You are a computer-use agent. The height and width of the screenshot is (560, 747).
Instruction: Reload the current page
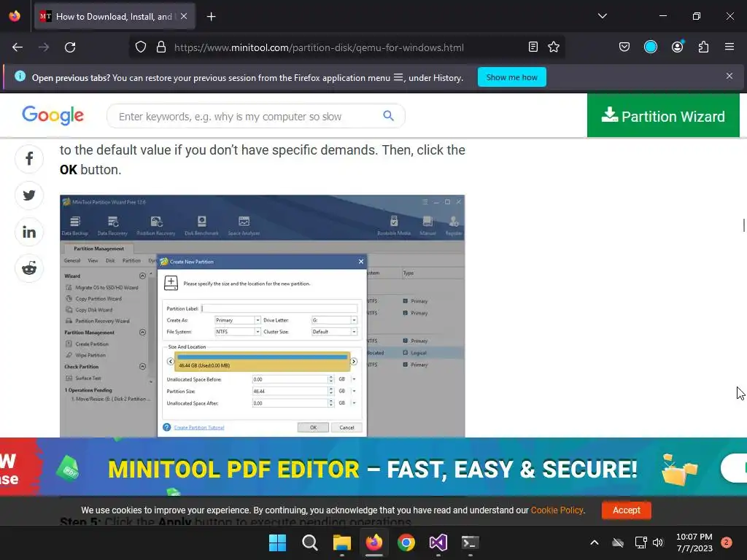(x=70, y=47)
